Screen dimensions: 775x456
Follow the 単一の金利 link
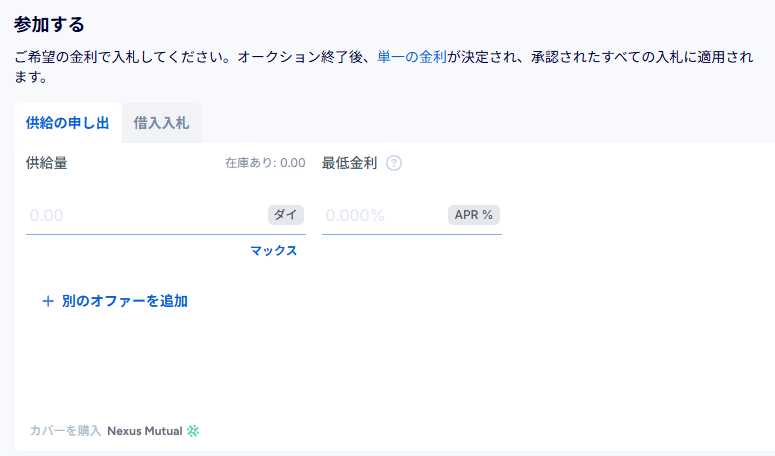click(412, 58)
